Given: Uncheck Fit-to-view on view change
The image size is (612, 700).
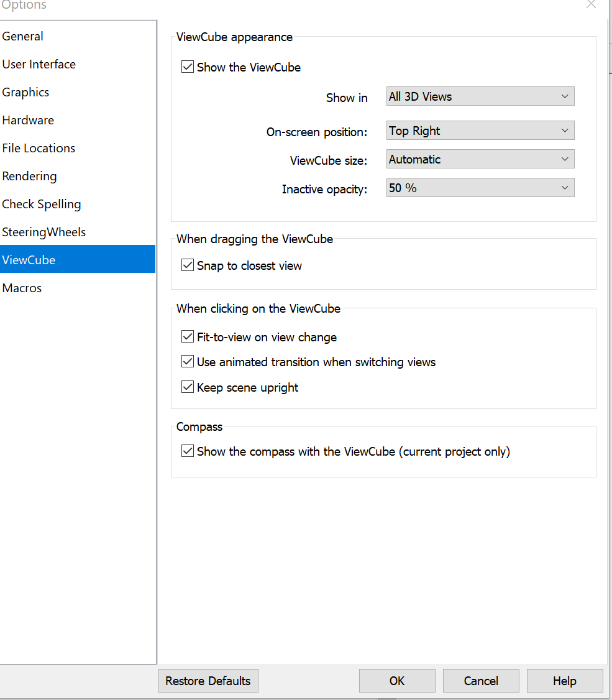Looking at the screenshot, I should point(187,336).
